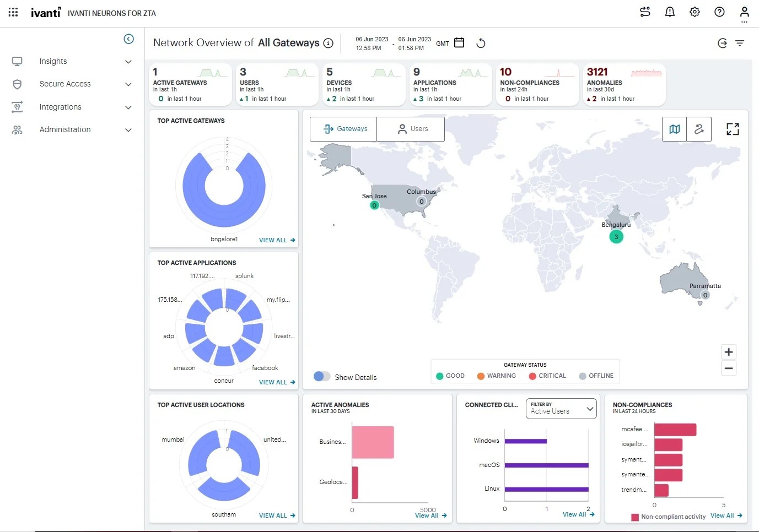Switch to the map view toggle button
Screen dimensions: 759x532
pos(674,129)
